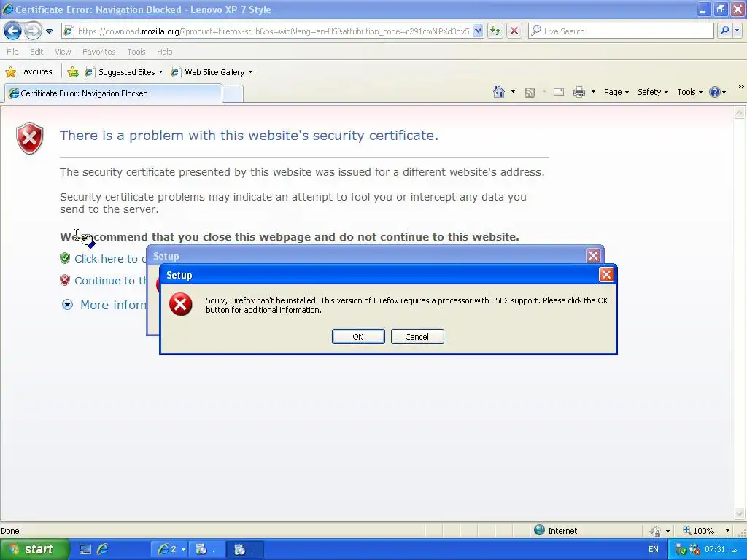Click the Back navigation arrow button
The image size is (747, 560).
point(12,31)
